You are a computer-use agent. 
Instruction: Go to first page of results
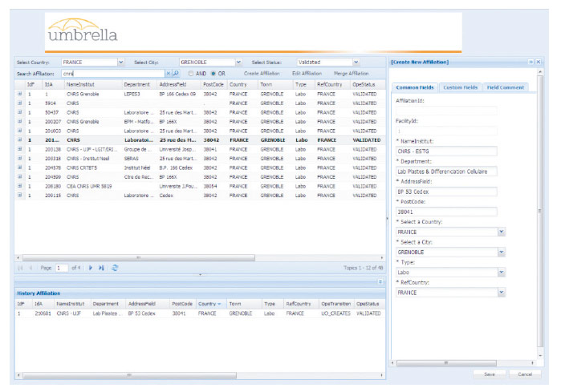20,268
